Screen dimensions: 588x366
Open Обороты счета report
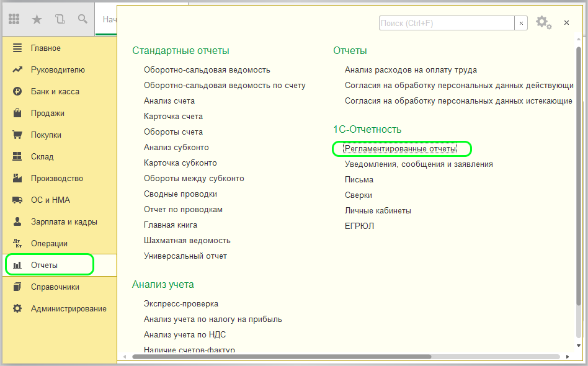click(173, 132)
